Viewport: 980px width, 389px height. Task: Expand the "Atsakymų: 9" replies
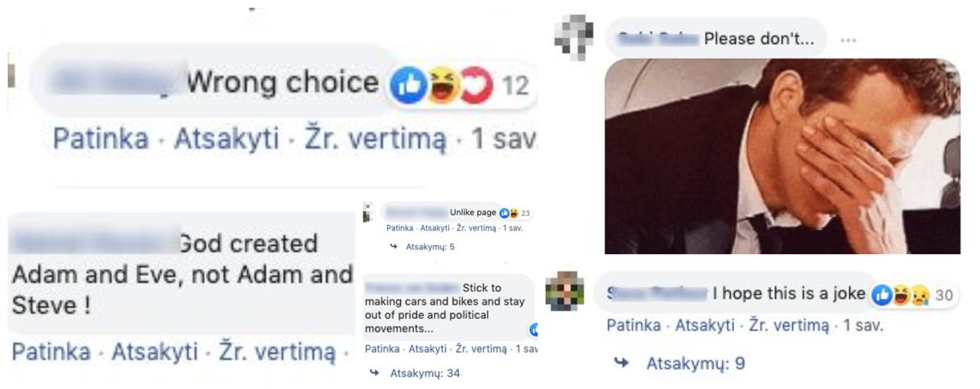pos(683,364)
